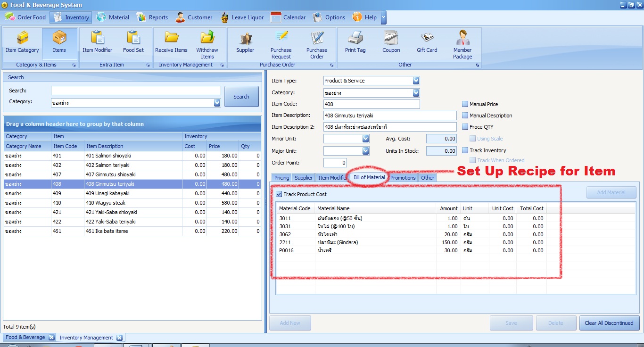Open the Item Category ribbon icon
644x347 pixels.
[22, 43]
